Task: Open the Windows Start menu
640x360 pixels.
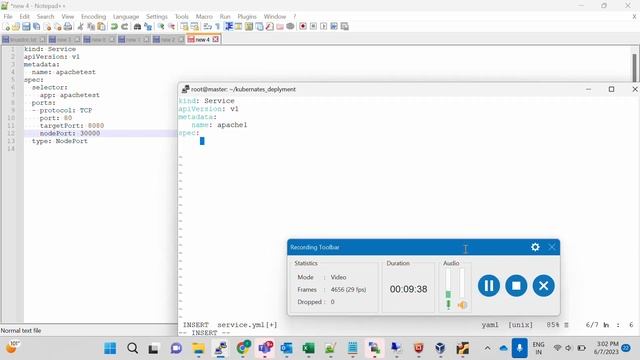Action: (110, 348)
